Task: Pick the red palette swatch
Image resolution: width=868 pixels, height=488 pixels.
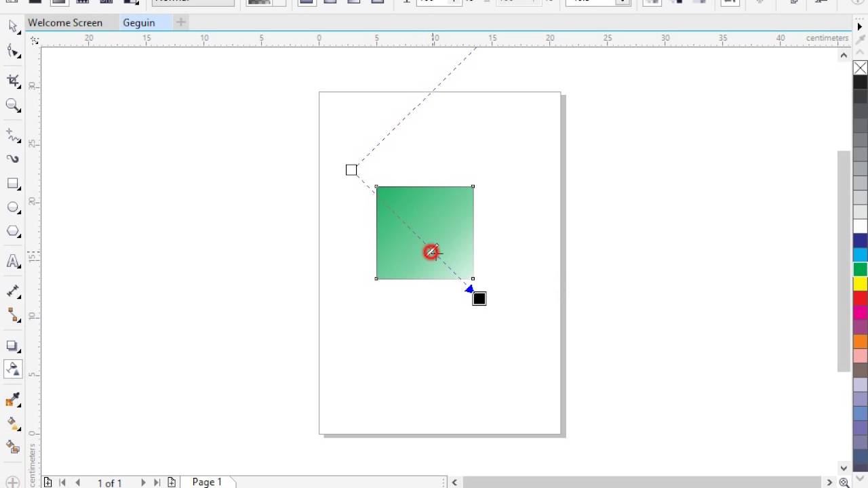Action: [861, 298]
